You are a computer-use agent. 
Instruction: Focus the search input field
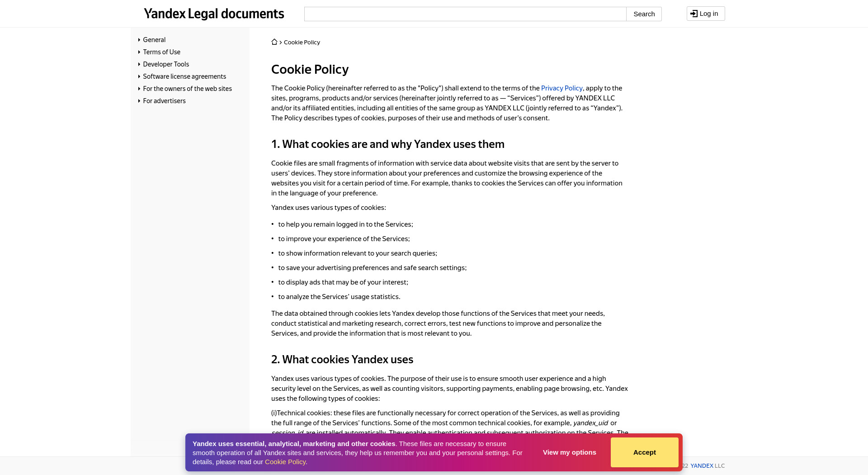465,14
